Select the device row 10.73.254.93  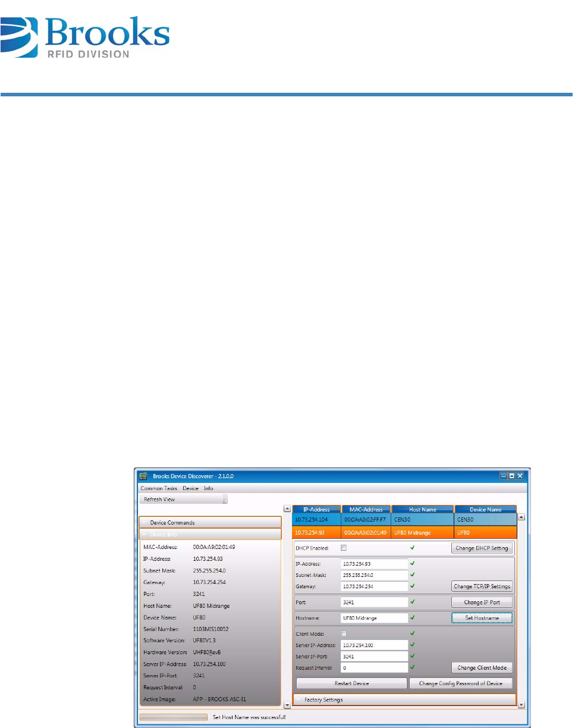(x=404, y=532)
